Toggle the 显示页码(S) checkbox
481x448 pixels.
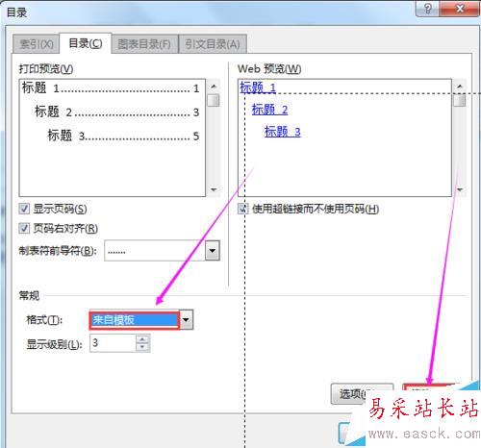coord(24,209)
